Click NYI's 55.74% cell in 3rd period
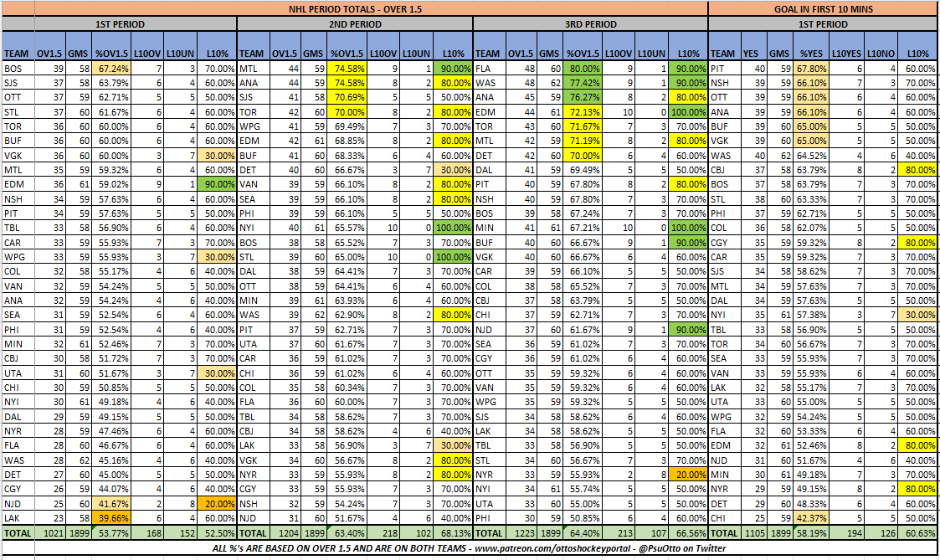Image resolution: width=940 pixels, height=560 pixels. (582, 489)
